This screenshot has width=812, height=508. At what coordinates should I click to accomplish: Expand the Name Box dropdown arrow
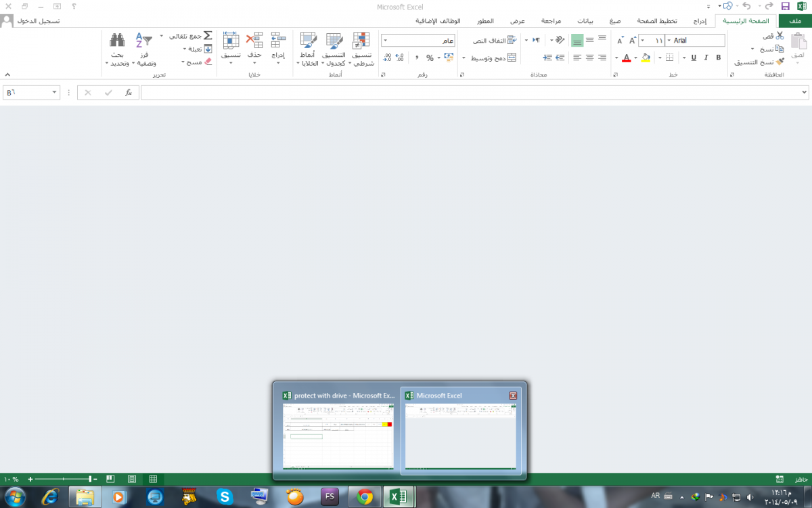tap(55, 92)
